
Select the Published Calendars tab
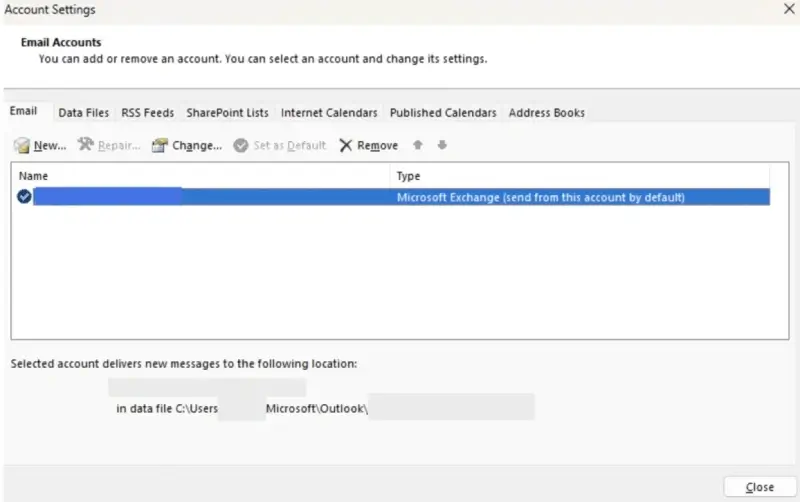[x=443, y=113]
